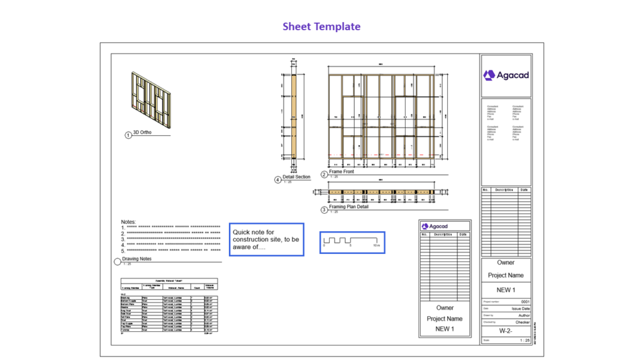Click the "Drawing Notes" view title
Image resolution: width=644 pixels, height=362 pixels.
point(136,259)
